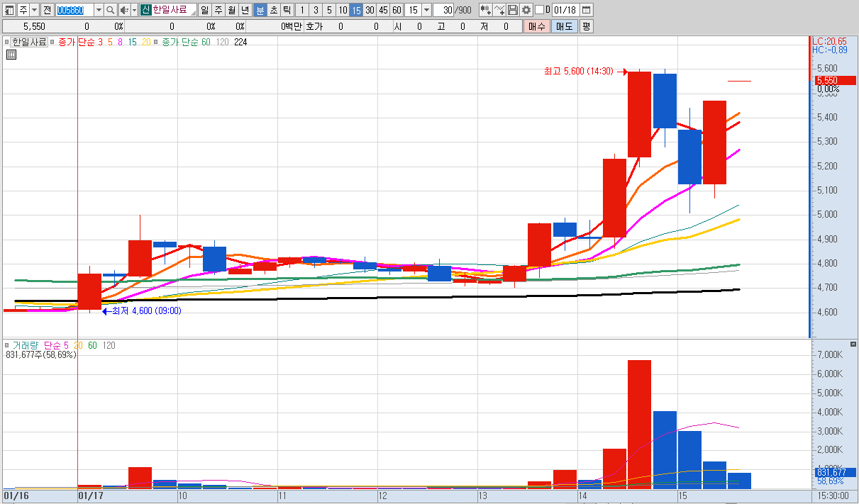The image size is (859, 504).
Task: Edit the candle count field 30
Action: [443, 10]
